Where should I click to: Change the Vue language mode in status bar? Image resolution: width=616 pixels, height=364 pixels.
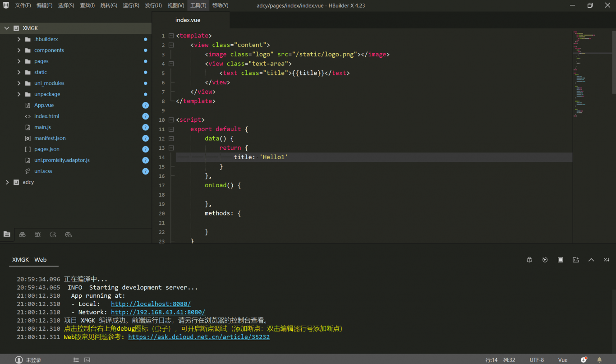click(563, 360)
